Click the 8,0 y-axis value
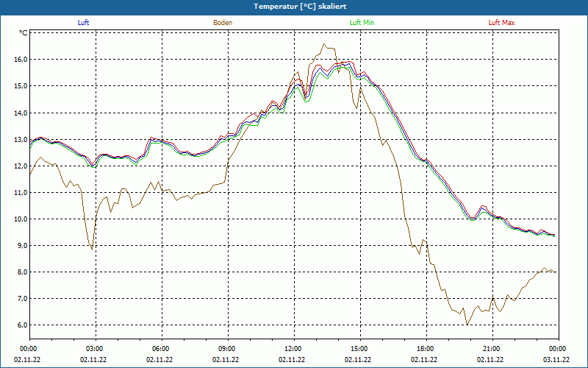 [23, 272]
